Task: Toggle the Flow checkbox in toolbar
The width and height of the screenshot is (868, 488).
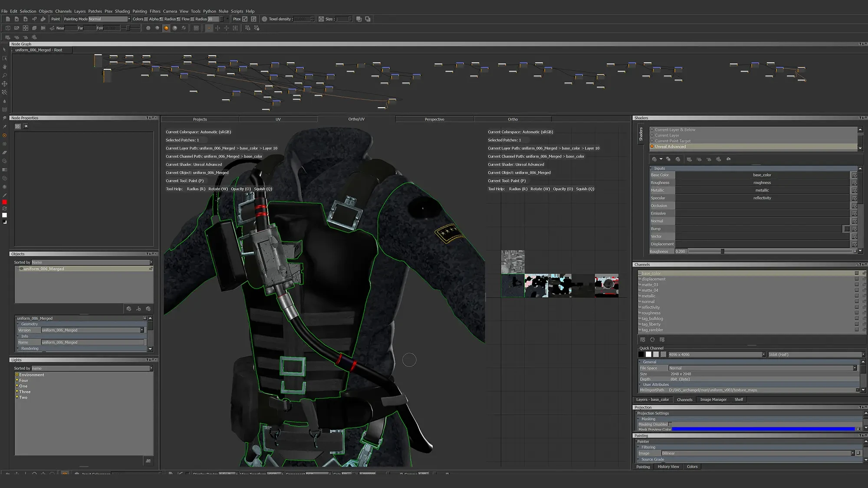Action: [192, 19]
